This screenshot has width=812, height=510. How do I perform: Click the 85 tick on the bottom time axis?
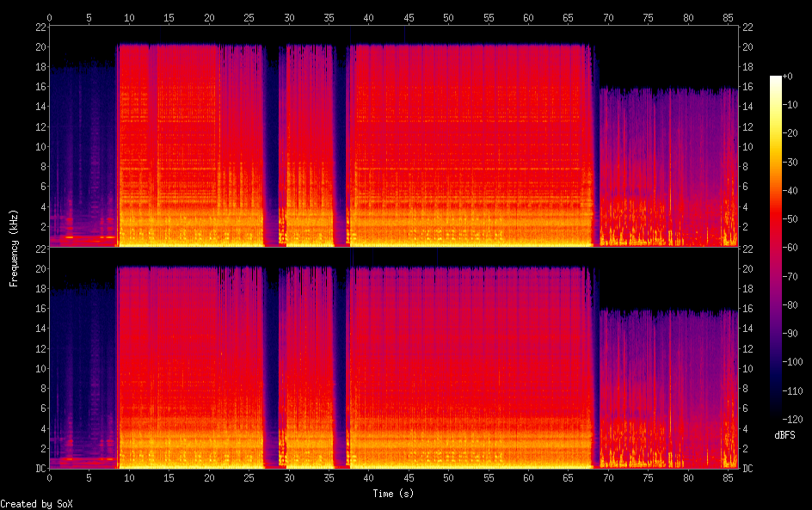pos(728,477)
